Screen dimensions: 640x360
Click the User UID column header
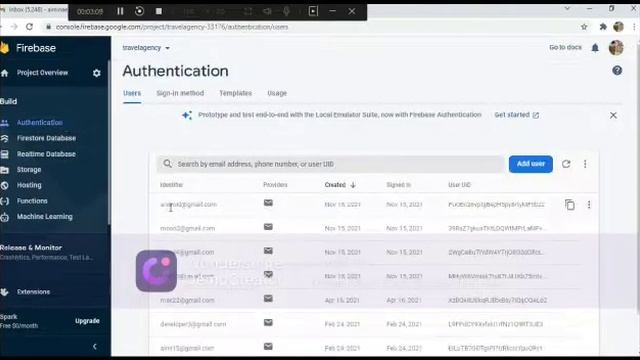pos(459,185)
